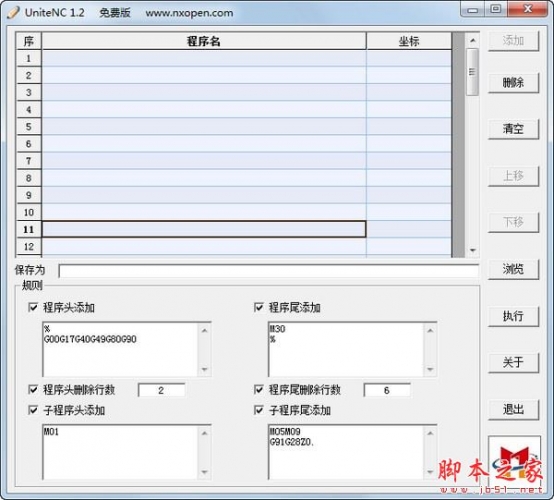Select row 1 header in table

pyautogui.click(x=29, y=58)
